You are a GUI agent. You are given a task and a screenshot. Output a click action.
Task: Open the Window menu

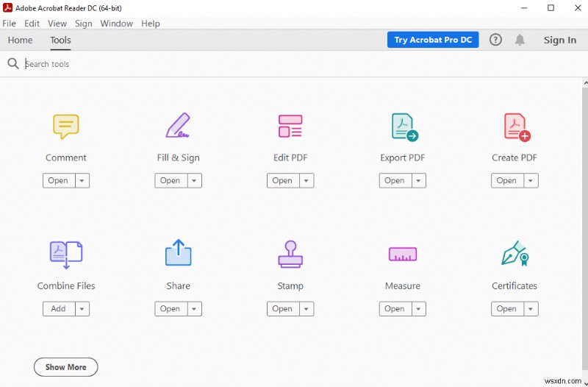tap(116, 24)
